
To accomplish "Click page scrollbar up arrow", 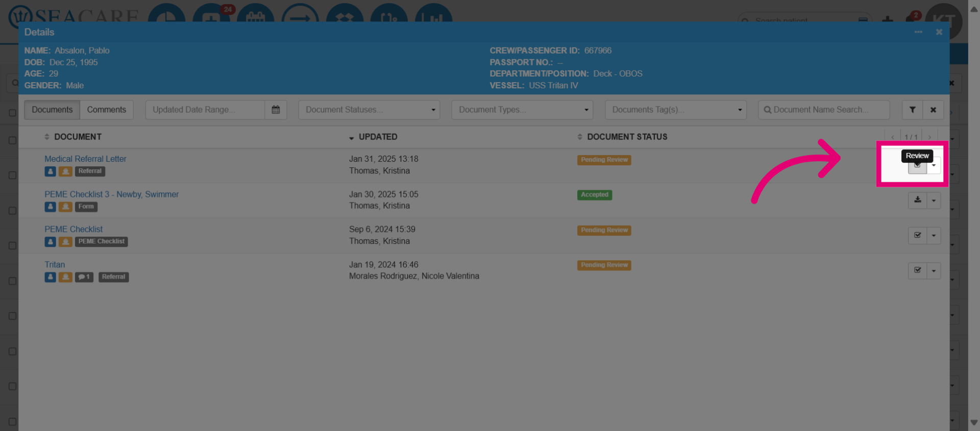I will [974, 8].
